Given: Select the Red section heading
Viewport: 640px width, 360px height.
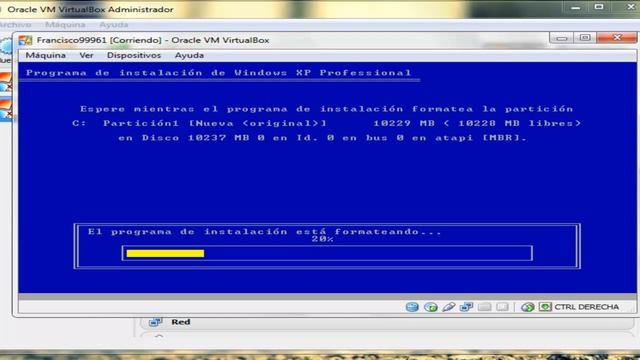Looking at the screenshot, I should [181, 322].
